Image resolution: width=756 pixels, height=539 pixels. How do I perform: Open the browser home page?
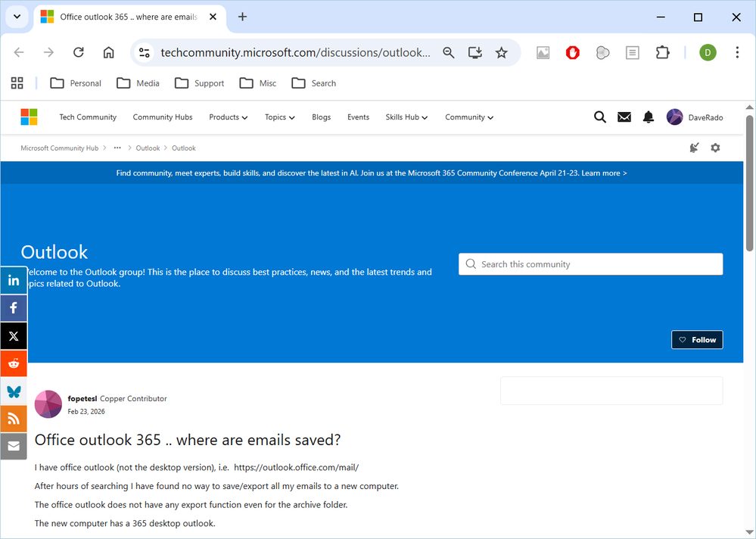coord(108,52)
